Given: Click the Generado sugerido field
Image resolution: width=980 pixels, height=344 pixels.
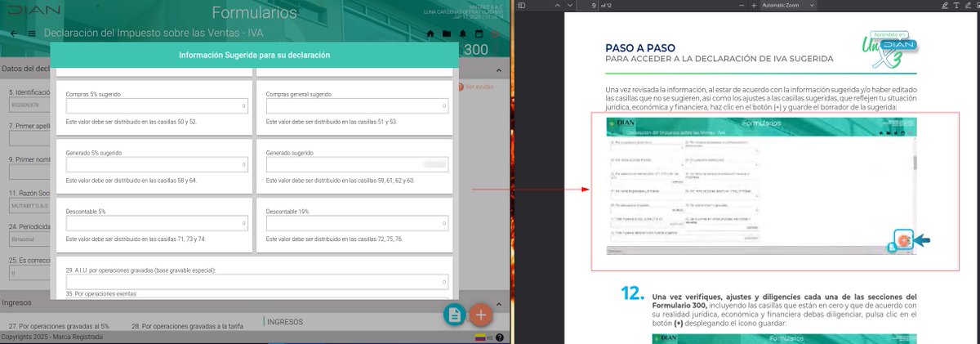Looking at the screenshot, I should pos(357,165).
